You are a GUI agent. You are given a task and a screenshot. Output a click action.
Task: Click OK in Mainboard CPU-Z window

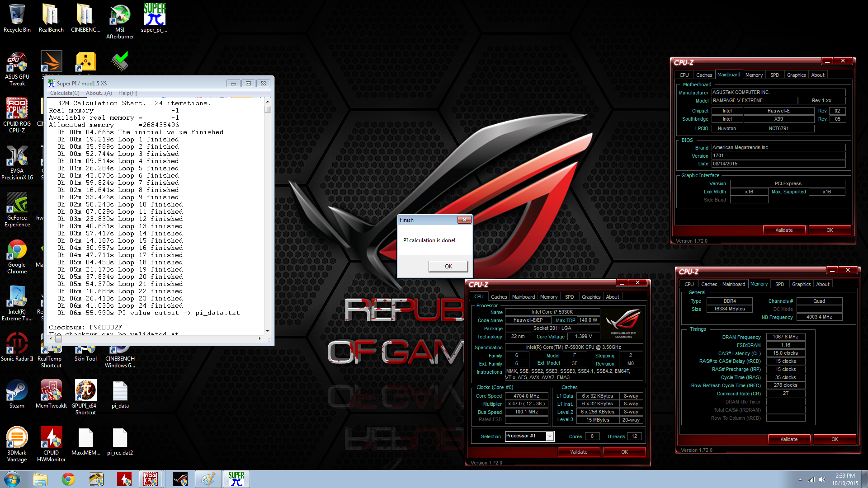click(x=830, y=230)
